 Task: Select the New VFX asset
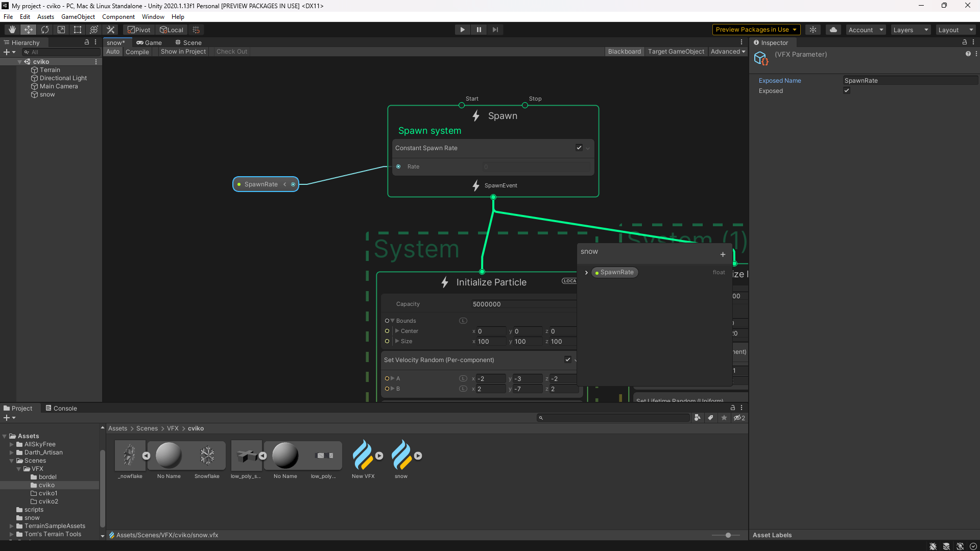pos(363,459)
